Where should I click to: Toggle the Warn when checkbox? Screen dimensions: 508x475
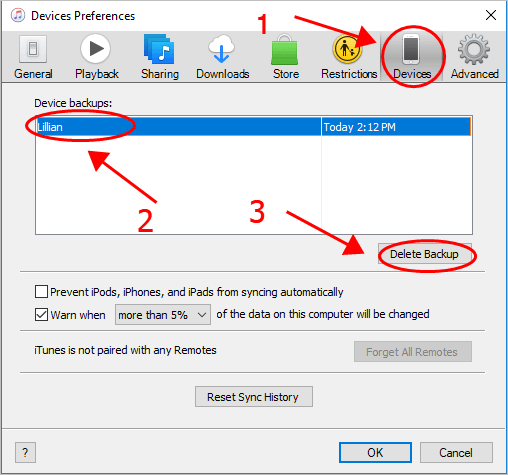[x=41, y=314]
